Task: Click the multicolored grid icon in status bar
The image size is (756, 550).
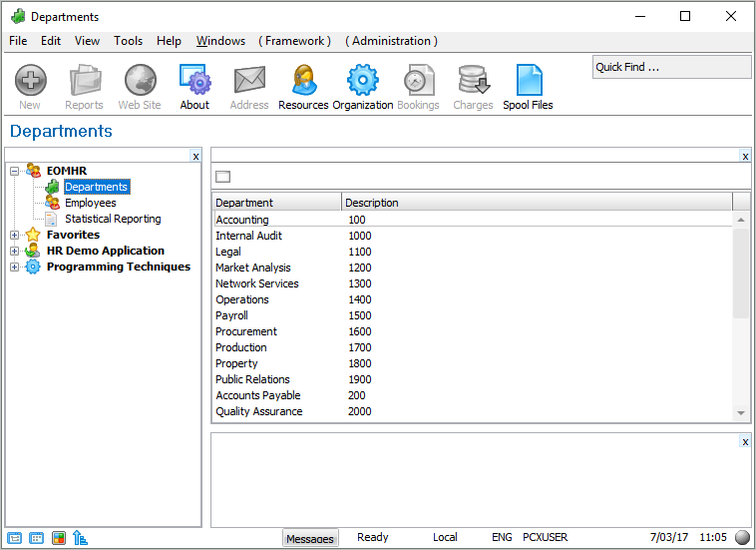Action: [x=58, y=538]
